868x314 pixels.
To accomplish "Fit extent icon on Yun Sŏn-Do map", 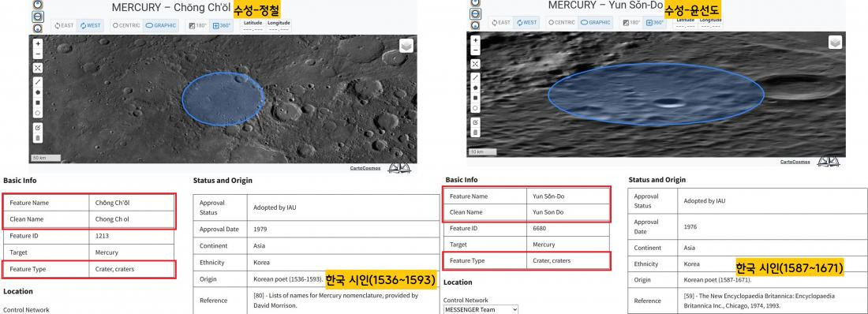I will [475, 64].
